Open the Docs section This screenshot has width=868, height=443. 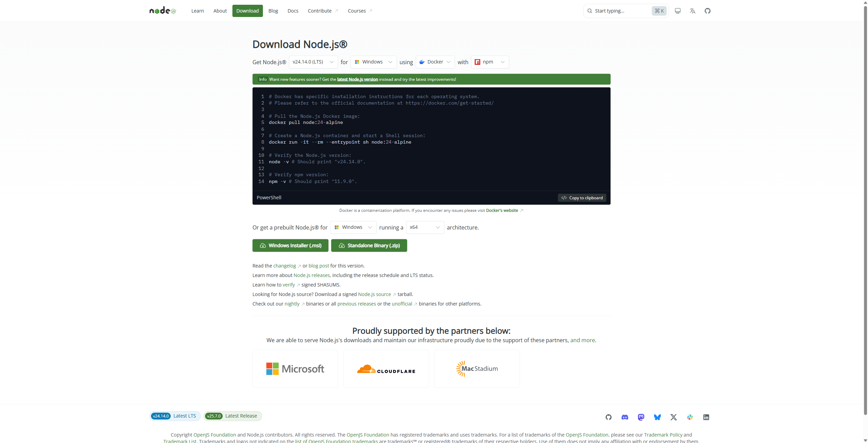pyautogui.click(x=293, y=11)
